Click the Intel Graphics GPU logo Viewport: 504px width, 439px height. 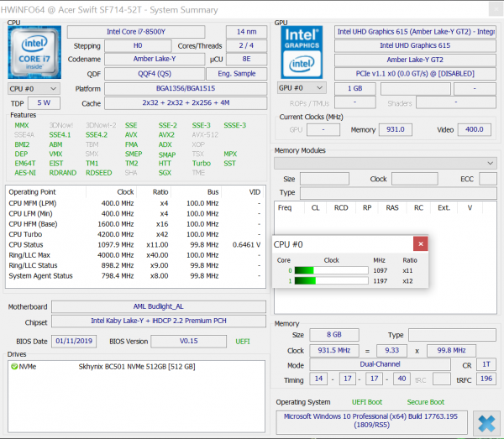[302, 52]
